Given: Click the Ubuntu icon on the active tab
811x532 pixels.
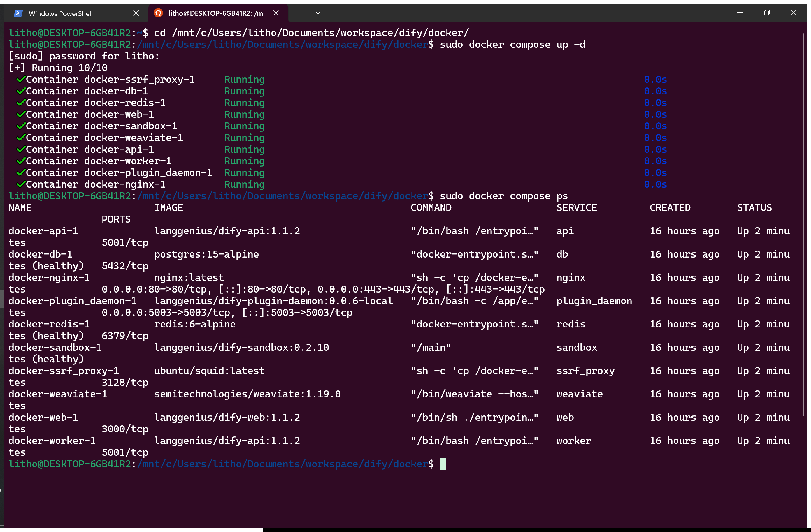Looking at the screenshot, I should point(158,13).
